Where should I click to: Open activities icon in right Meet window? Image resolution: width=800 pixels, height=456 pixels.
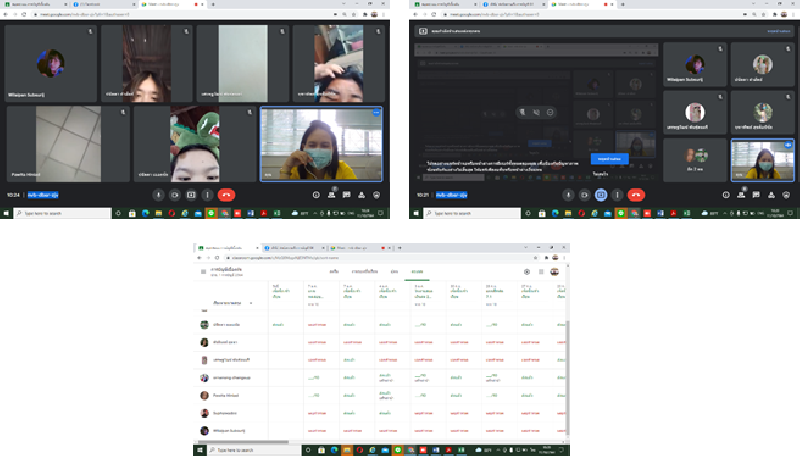click(770, 195)
